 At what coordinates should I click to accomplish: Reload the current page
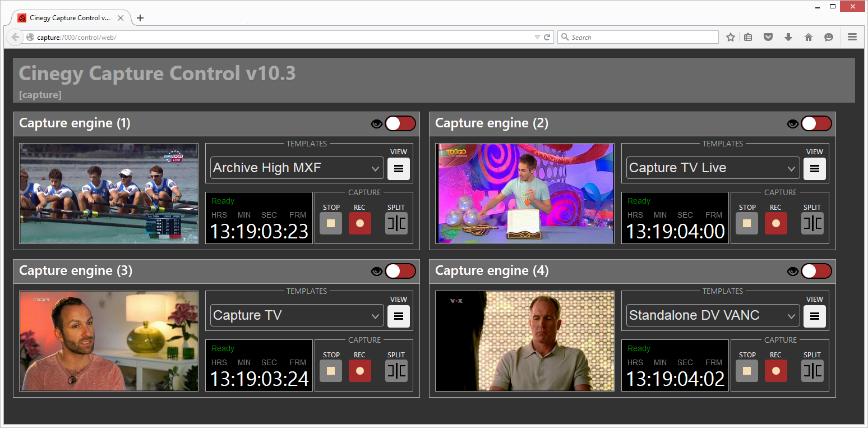click(x=547, y=37)
